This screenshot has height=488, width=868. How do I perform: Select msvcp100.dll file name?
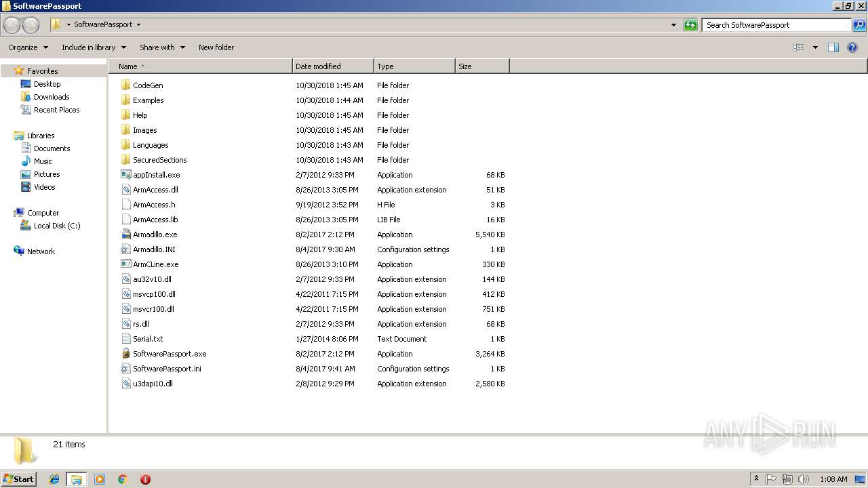point(154,294)
